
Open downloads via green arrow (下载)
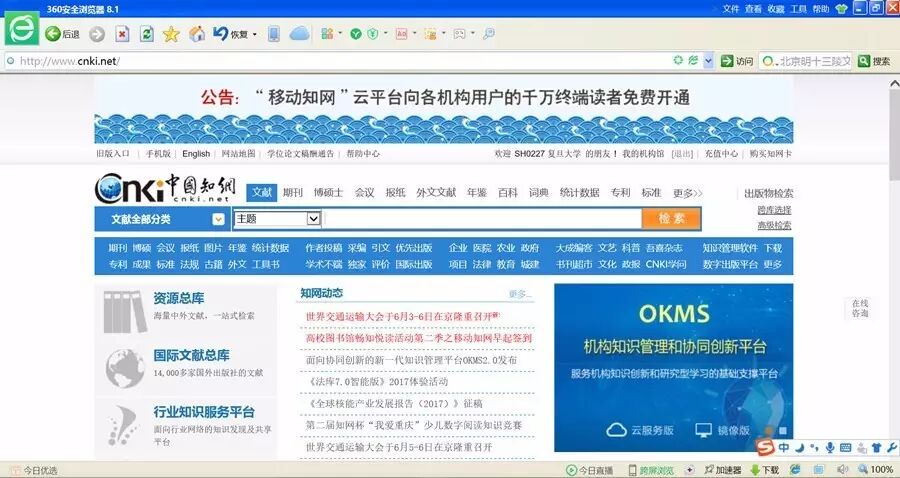tap(765, 470)
